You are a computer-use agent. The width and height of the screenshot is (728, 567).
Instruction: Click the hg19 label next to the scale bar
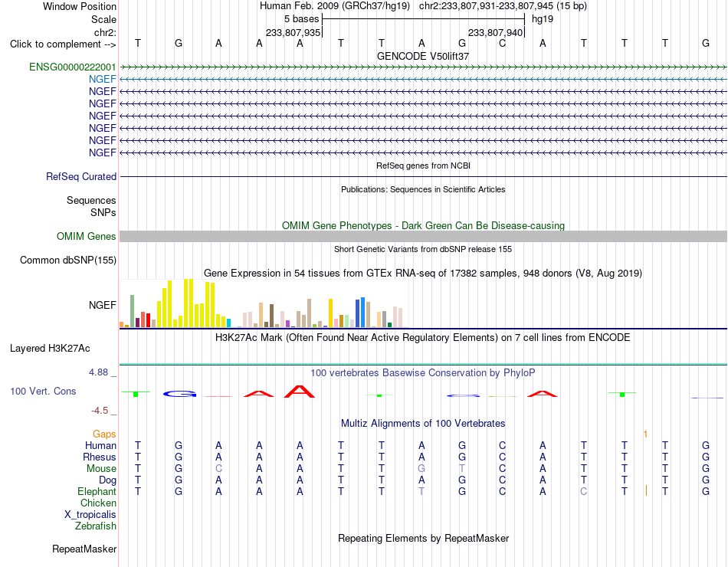pos(543,19)
